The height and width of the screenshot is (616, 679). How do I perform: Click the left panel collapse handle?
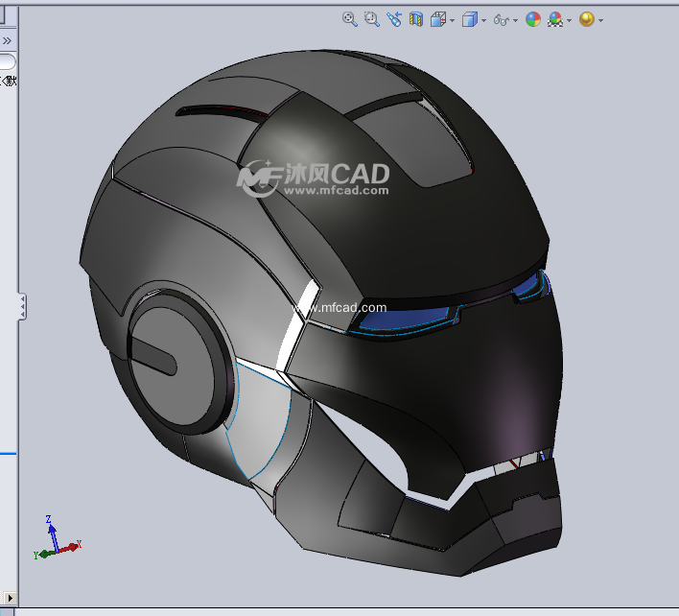click(x=22, y=307)
